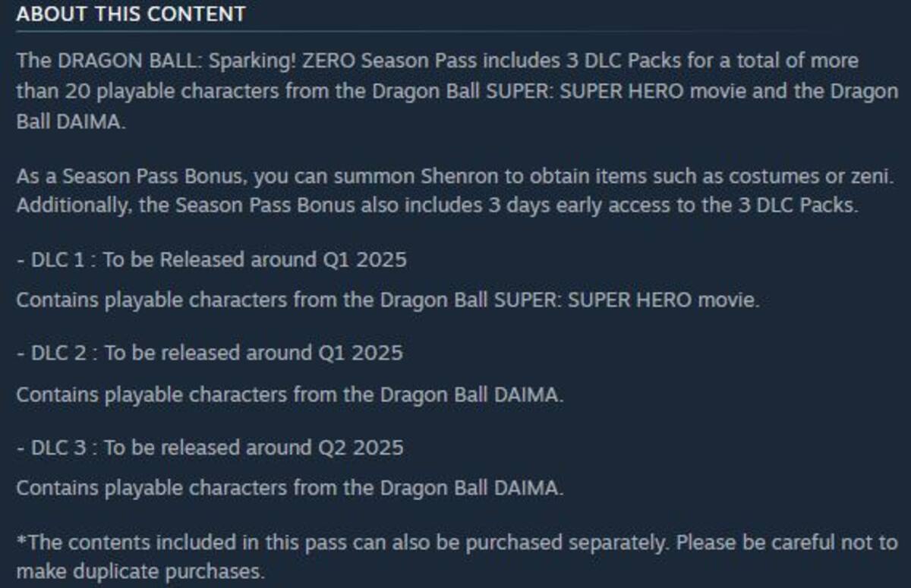Image resolution: width=911 pixels, height=588 pixels.
Task: Click the SUPER HERO movie description under DLC 1
Action: (x=388, y=300)
